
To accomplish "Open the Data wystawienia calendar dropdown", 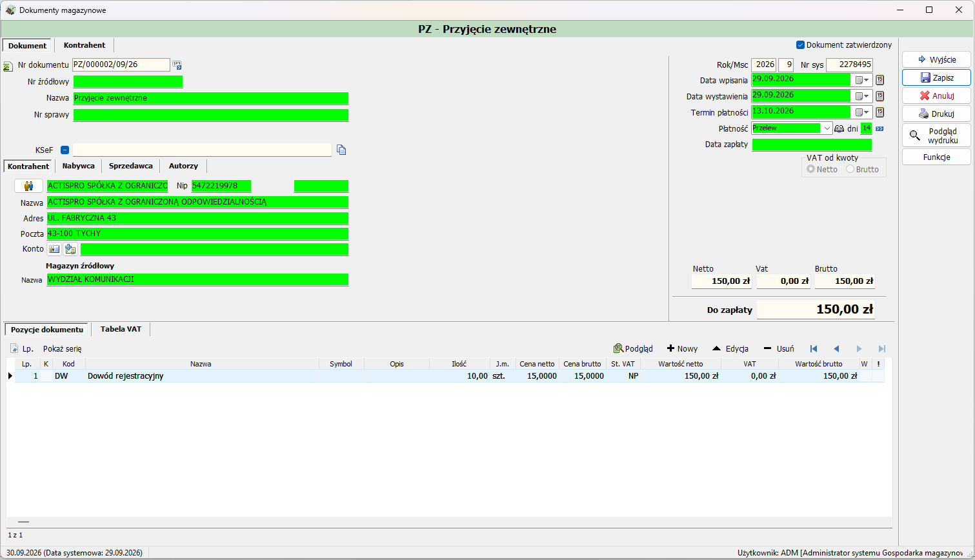I will pos(862,96).
